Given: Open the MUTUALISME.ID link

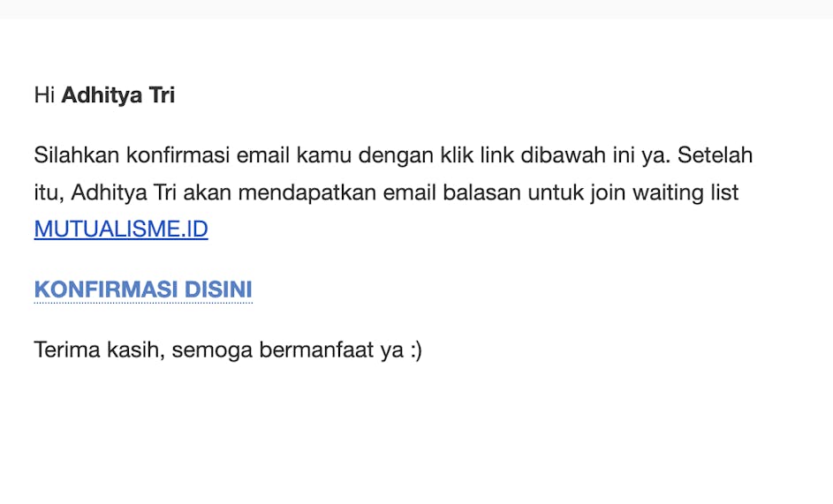Looking at the screenshot, I should tap(121, 229).
